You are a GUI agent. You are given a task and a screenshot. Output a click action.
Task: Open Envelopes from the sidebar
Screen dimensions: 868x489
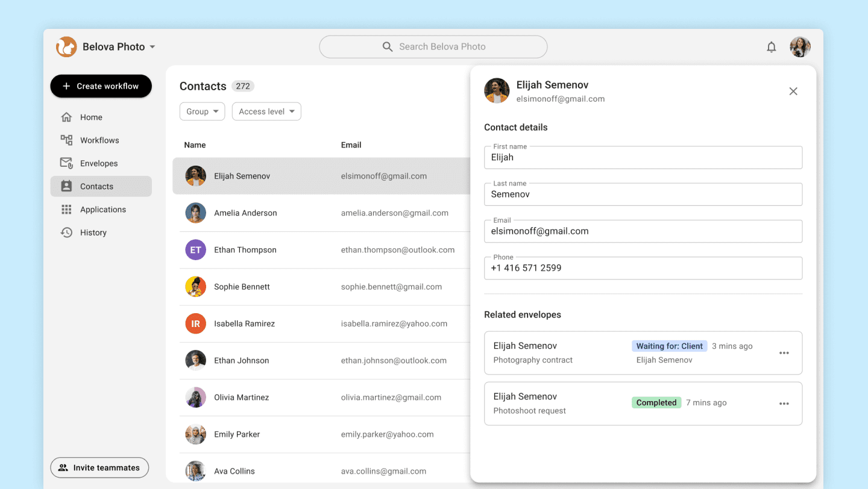pyautogui.click(x=101, y=163)
